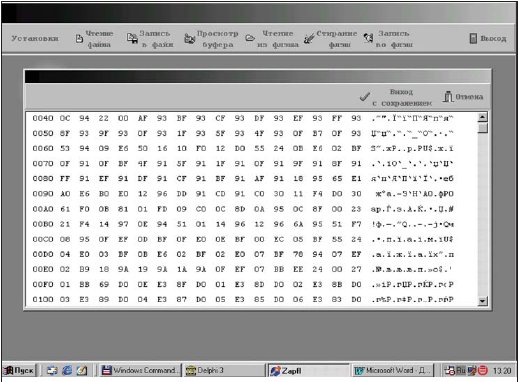Click the hex view scroll-up arrow
The image size is (518, 382).
coord(482,117)
